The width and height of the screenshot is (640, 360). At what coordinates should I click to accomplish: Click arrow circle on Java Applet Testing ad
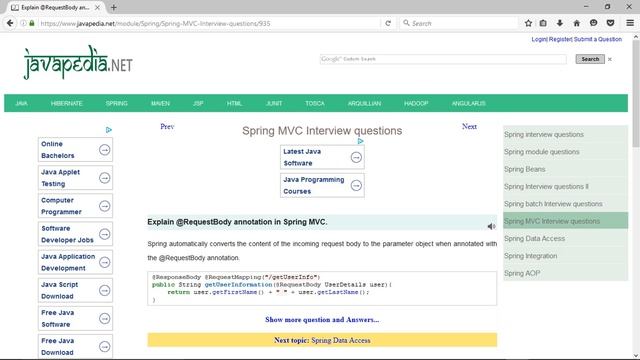pyautogui.click(x=104, y=178)
